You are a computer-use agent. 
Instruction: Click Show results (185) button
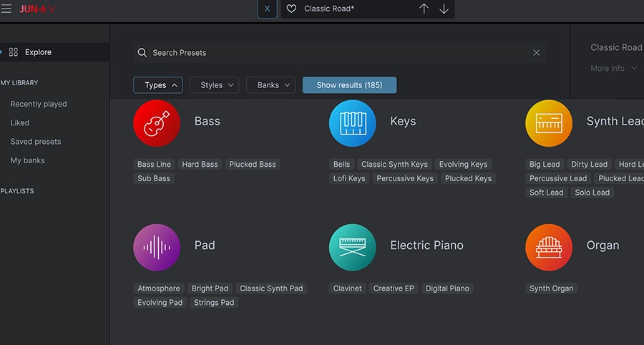[349, 85]
